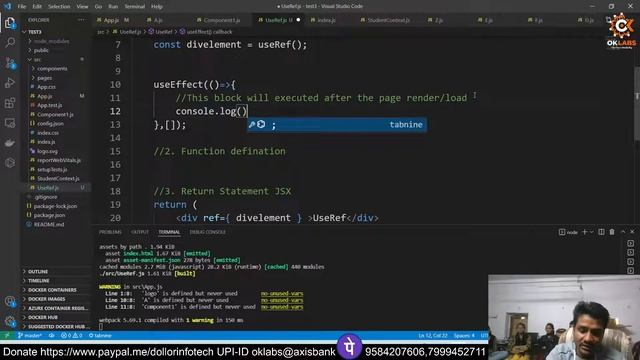Switch to the OUTPUT panel tab

tap(140, 232)
